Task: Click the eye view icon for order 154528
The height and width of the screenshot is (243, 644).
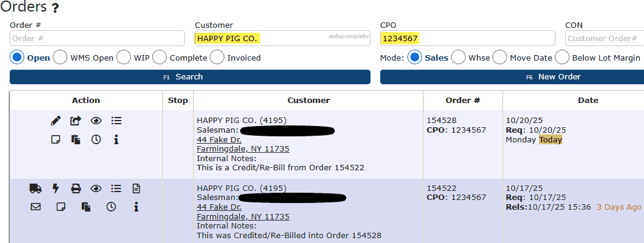Action: coord(96,121)
